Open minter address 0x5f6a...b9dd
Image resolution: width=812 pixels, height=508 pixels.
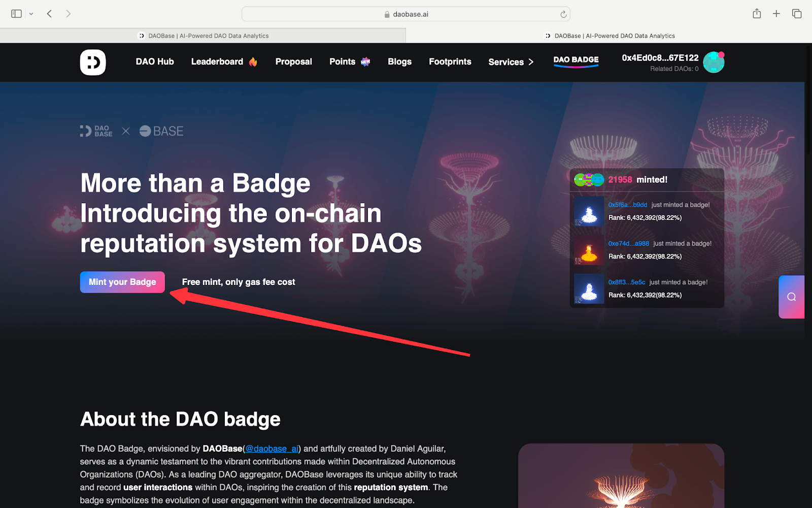628,205
